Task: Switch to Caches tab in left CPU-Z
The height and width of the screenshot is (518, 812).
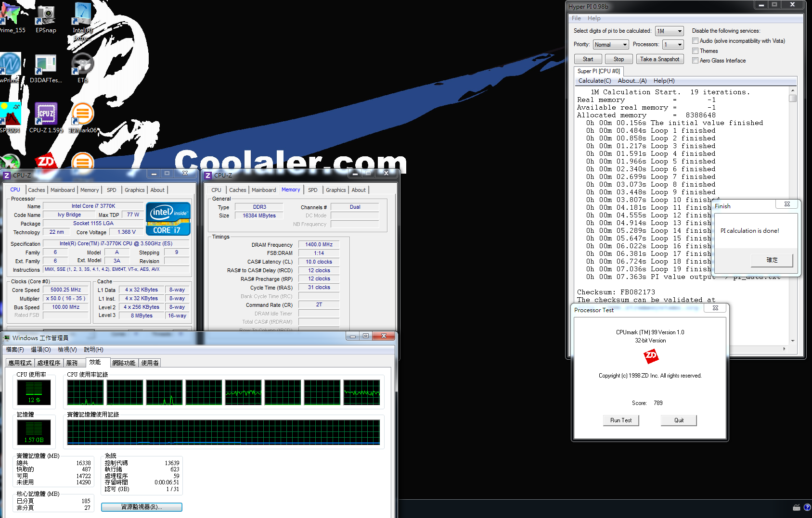Action: tap(37, 190)
